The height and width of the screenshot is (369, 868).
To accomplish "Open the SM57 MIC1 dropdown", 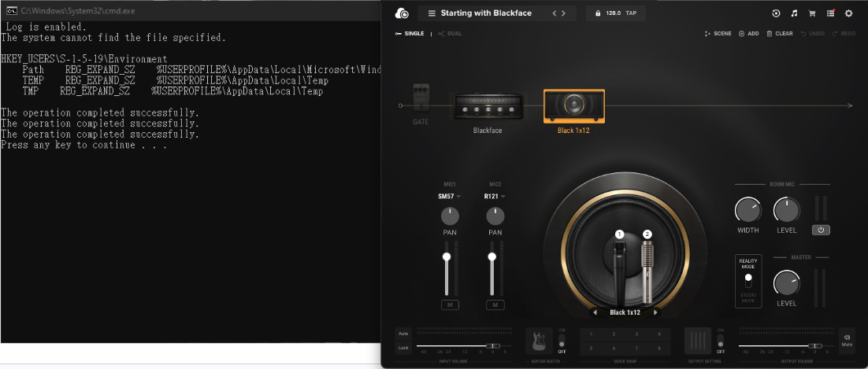I will click(450, 197).
